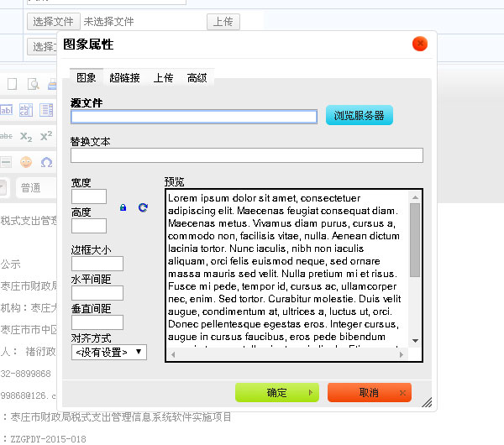Viewport: 504px width, 445px height.
Task: Switch to the 高级 tab
Action: coord(197,78)
